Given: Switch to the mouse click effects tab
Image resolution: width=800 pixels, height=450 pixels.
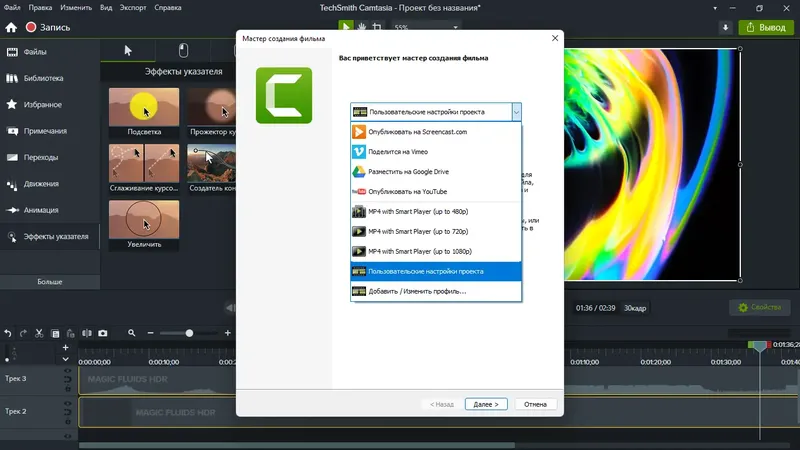Looking at the screenshot, I should (183, 50).
